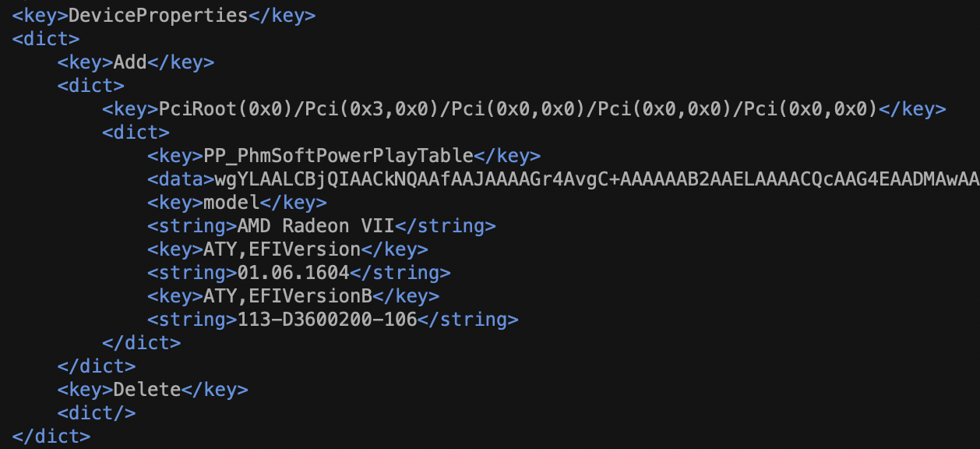
Task: Place cursor on the Delete key name
Action: 147,390
